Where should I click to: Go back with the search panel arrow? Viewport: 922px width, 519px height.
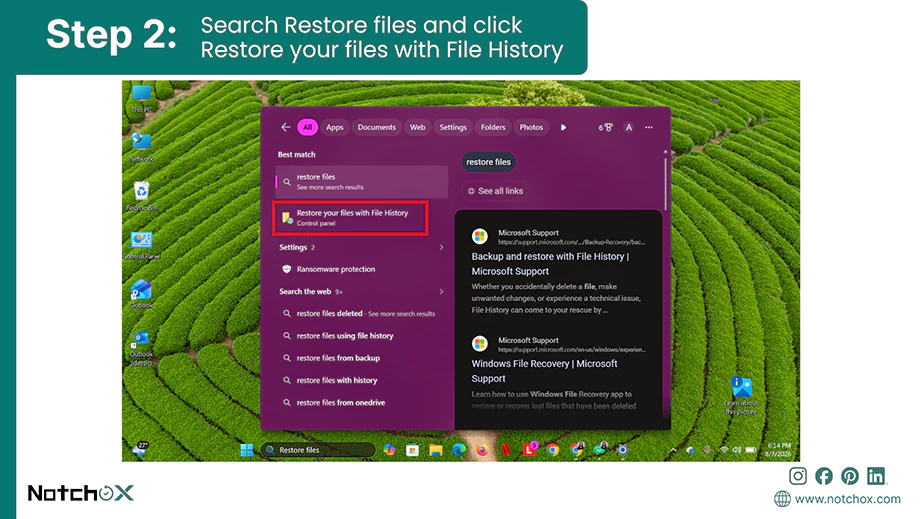click(x=285, y=127)
